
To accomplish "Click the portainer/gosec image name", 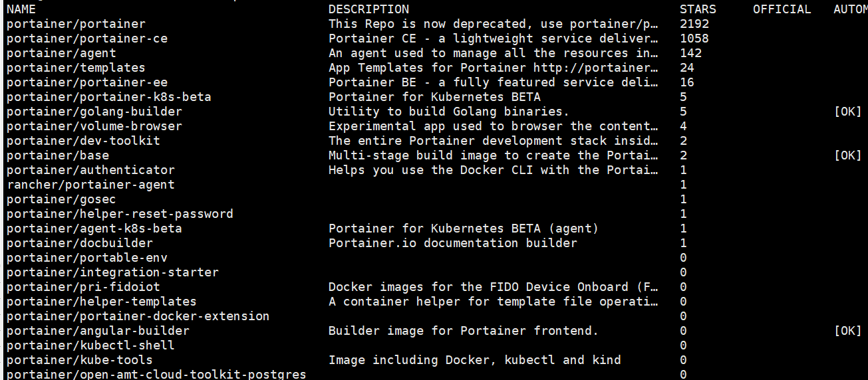I will pyautogui.click(x=61, y=199).
